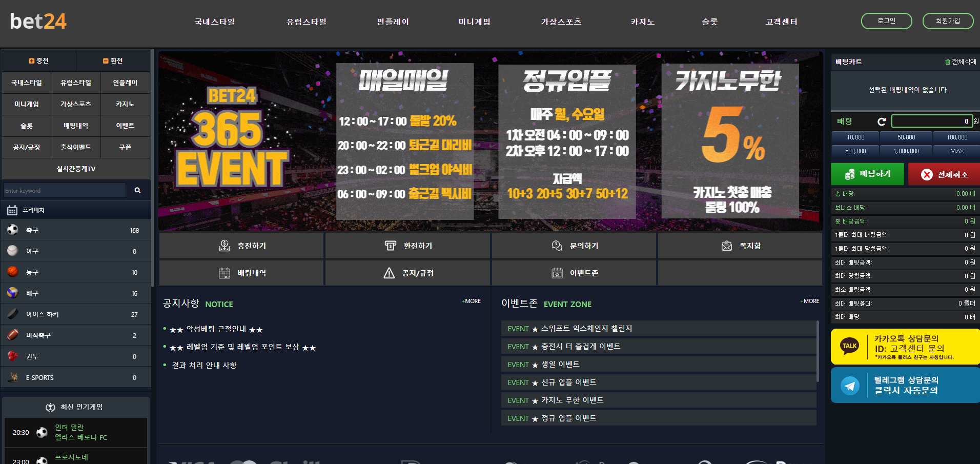Click the 배팅내역 calendar icon in center
Image resolution: width=980 pixels, height=464 pixels.
point(224,273)
